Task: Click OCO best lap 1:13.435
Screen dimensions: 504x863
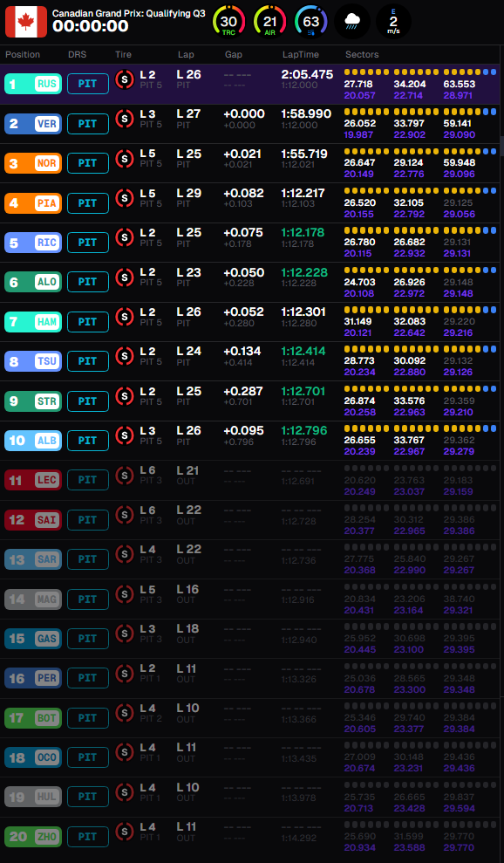Action: click(x=301, y=759)
